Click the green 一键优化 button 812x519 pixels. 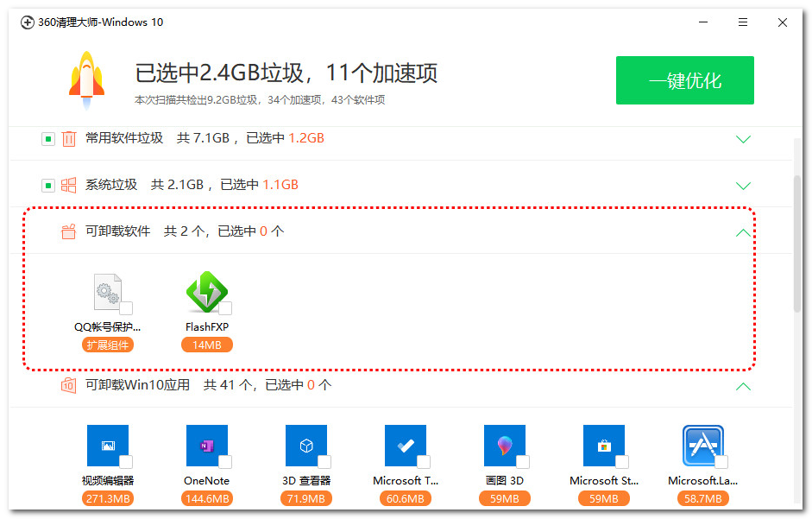(x=684, y=79)
